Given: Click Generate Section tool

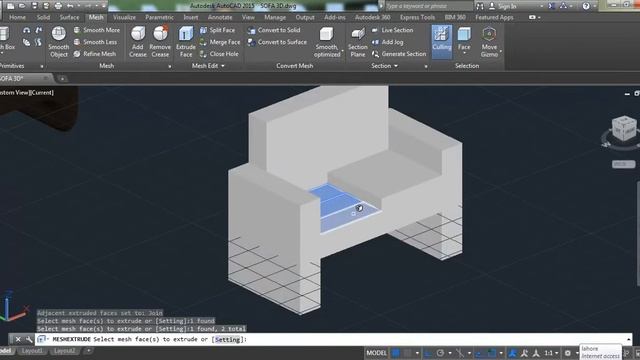Looking at the screenshot, I should click(x=399, y=53).
